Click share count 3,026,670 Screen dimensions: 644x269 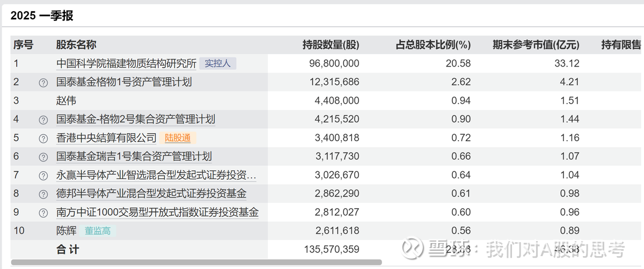[336, 175]
